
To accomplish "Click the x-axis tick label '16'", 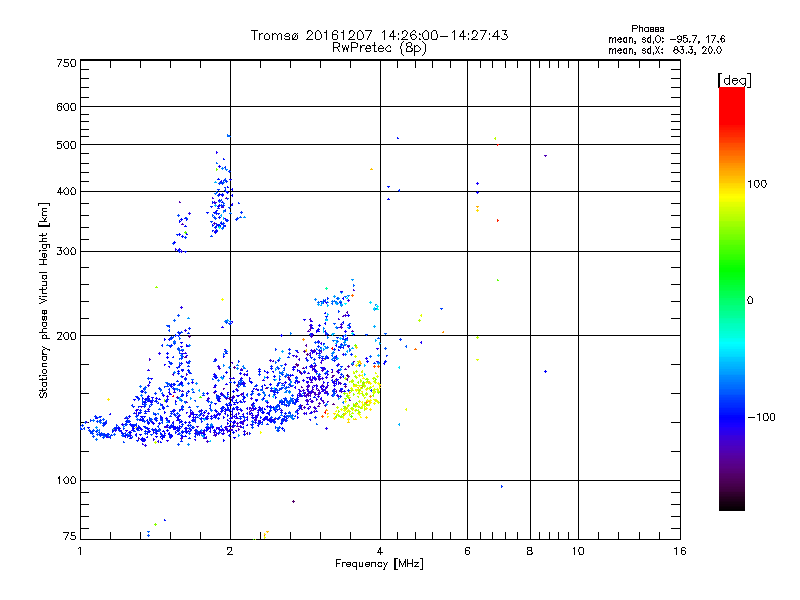I will click(680, 551).
